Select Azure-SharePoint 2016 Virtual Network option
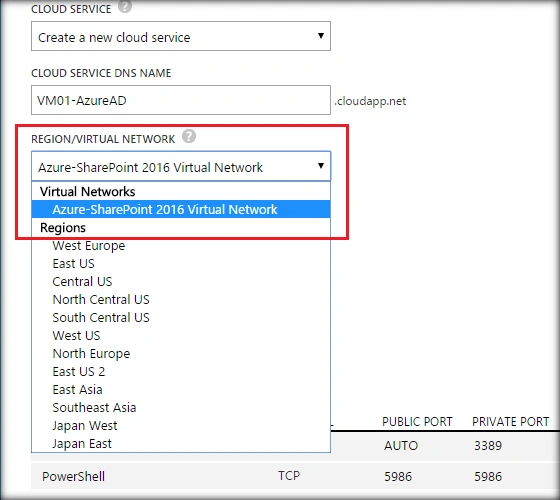Screen dimensions: 560x500 (181, 209)
